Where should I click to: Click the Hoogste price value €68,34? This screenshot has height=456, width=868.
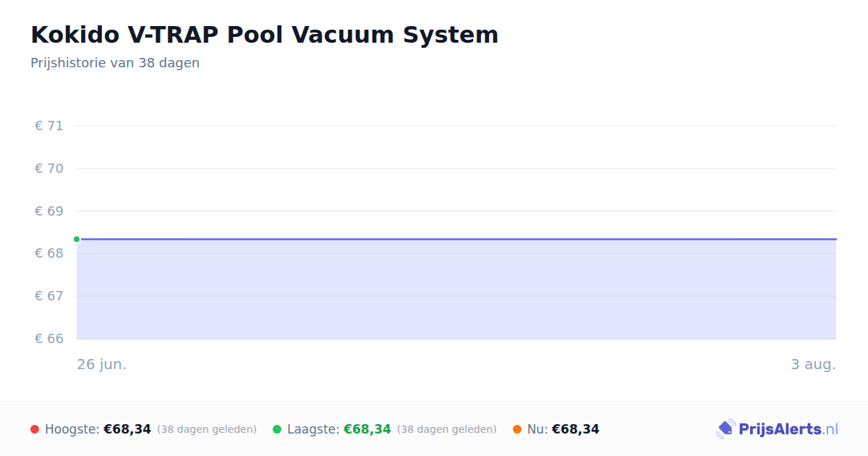click(127, 429)
